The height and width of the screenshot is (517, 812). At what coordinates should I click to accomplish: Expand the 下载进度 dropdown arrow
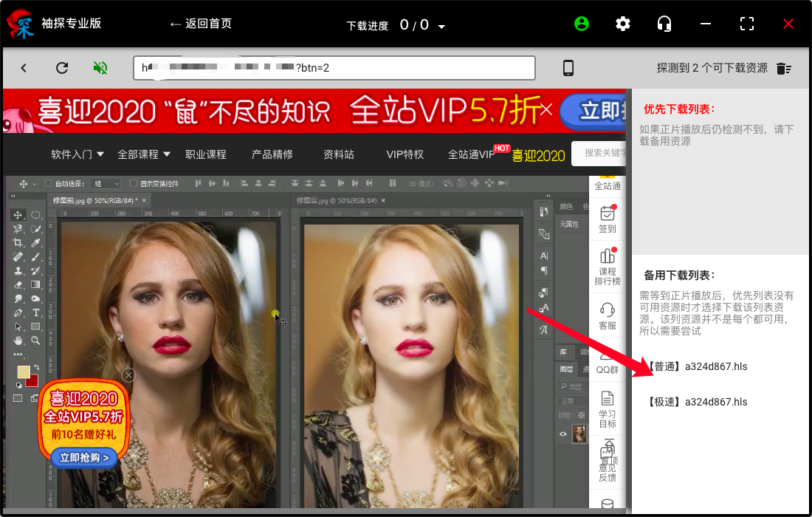[441, 27]
